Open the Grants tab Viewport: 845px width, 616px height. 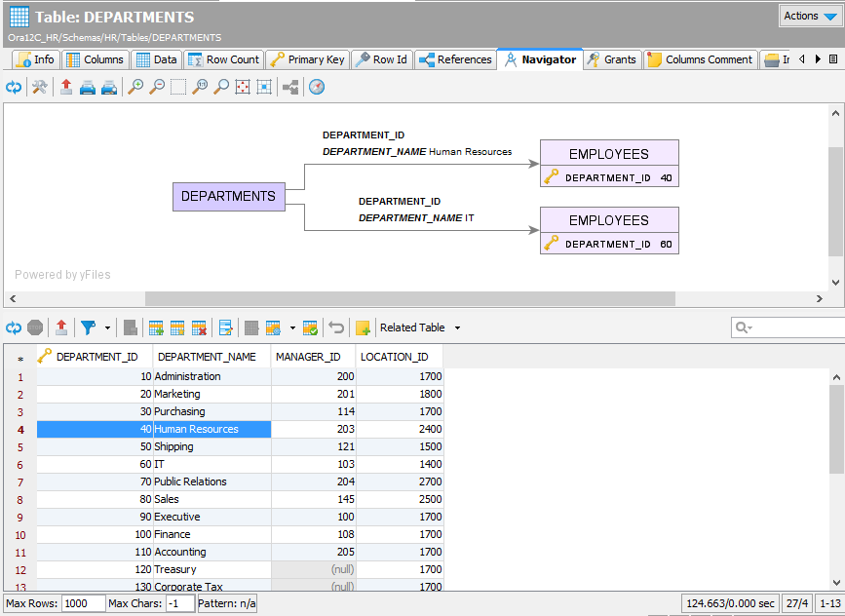(612, 59)
